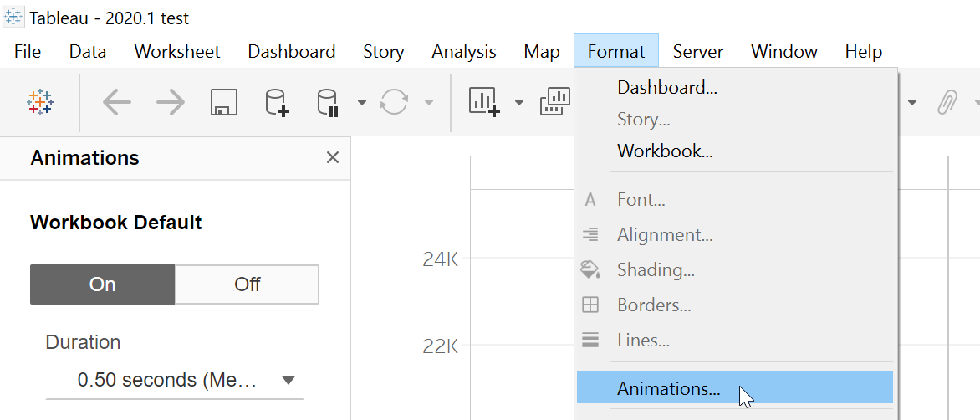Switch workbook default animations Off
This screenshot has width=980, height=420.
pyautogui.click(x=248, y=284)
